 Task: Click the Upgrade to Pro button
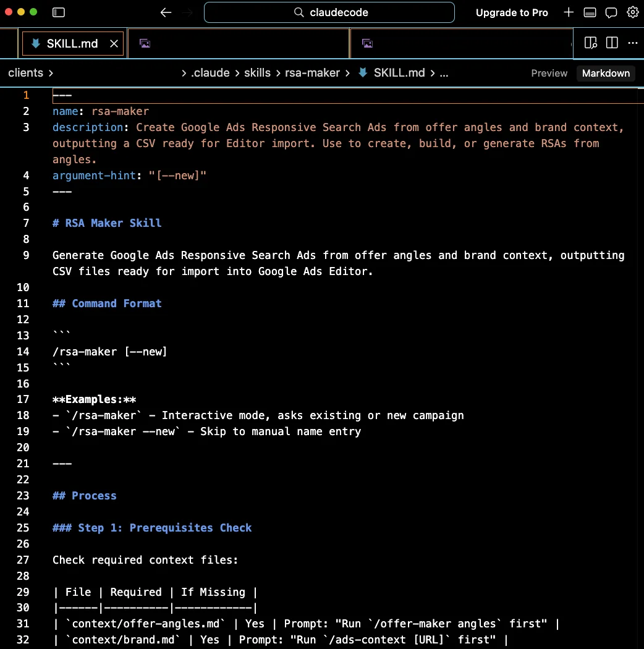[512, 12]
